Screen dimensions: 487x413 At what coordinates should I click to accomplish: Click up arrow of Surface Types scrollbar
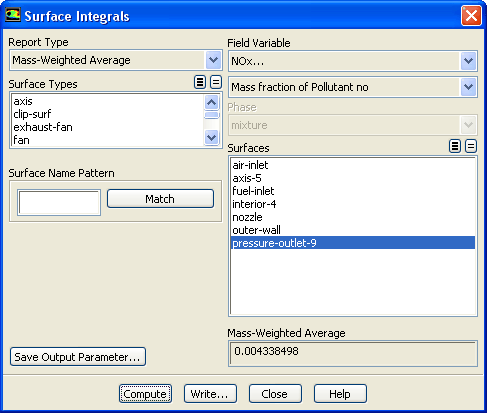pos(211,102)
